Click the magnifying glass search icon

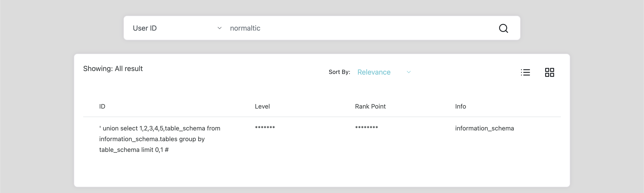click(503, 28)
